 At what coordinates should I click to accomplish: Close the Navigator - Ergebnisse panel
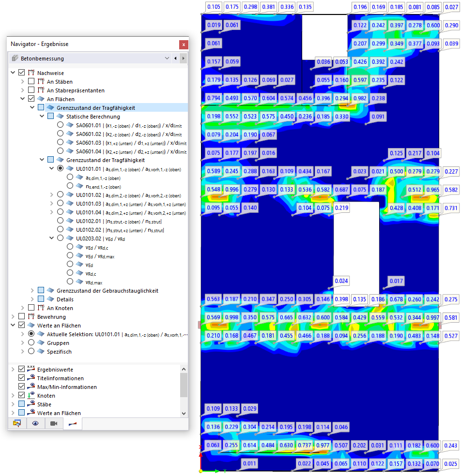[184, 45]
